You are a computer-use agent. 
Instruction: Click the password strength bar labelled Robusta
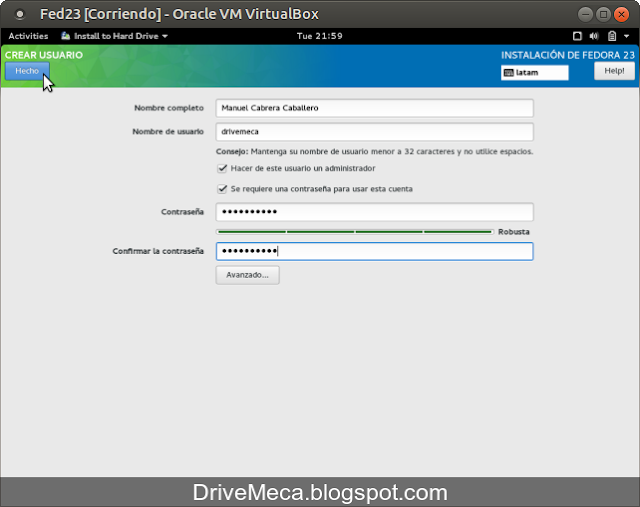click(x=355, y=232)
